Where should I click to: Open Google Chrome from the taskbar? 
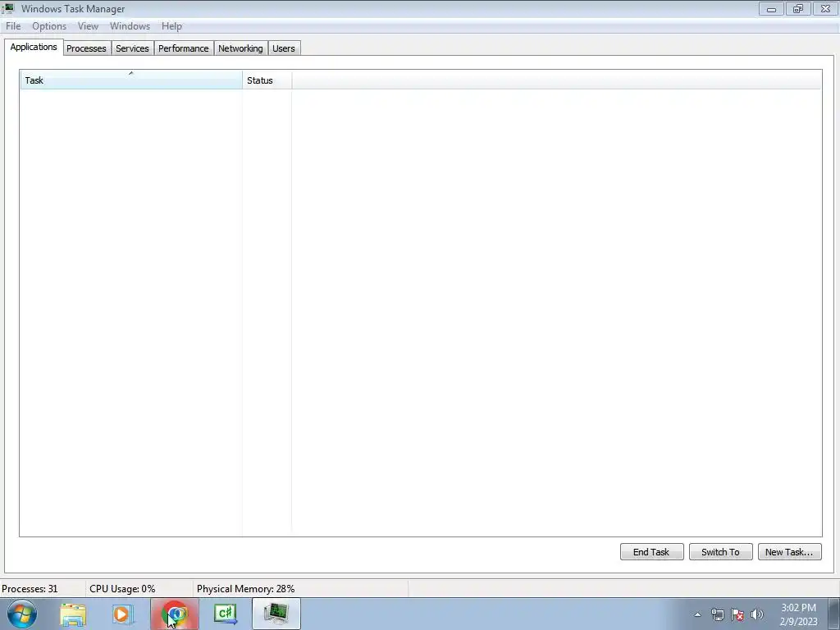pos(175,614)
